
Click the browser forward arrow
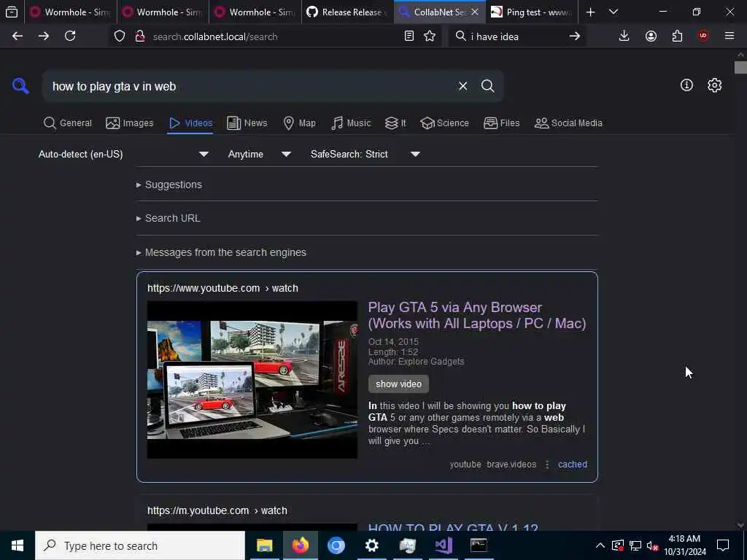tap(43, 36)
